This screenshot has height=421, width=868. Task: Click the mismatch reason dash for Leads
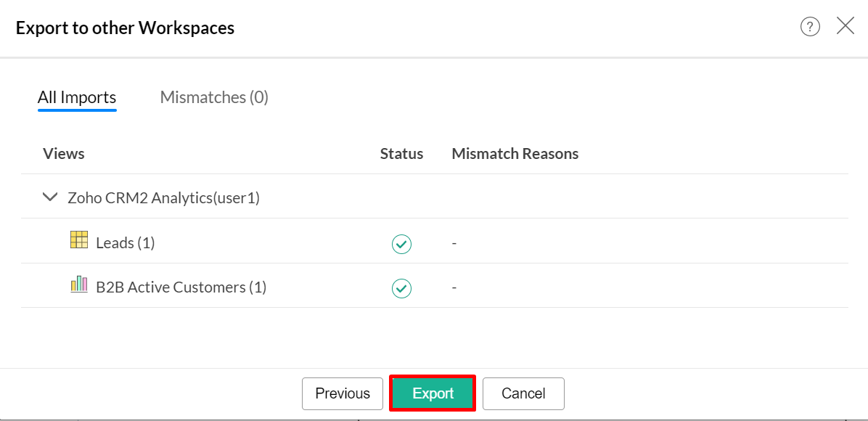454,244
